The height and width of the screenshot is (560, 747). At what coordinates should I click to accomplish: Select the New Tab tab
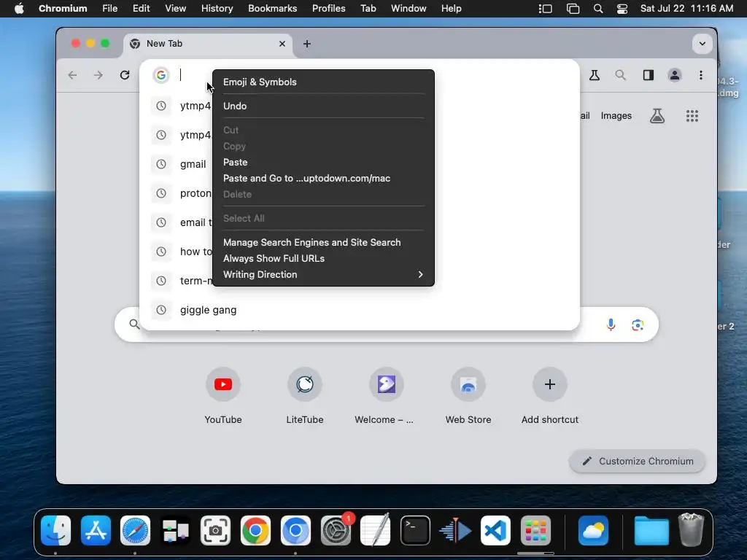coord(208,44)
